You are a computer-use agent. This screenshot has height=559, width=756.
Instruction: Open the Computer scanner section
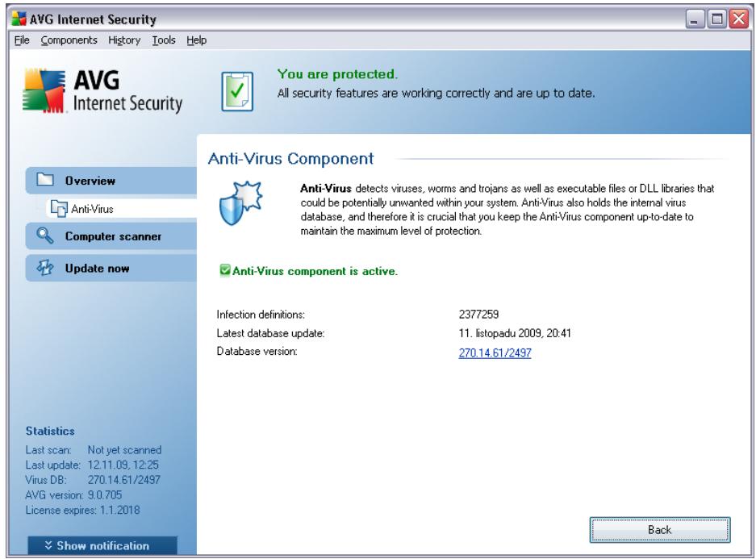[x=111, y=236]
